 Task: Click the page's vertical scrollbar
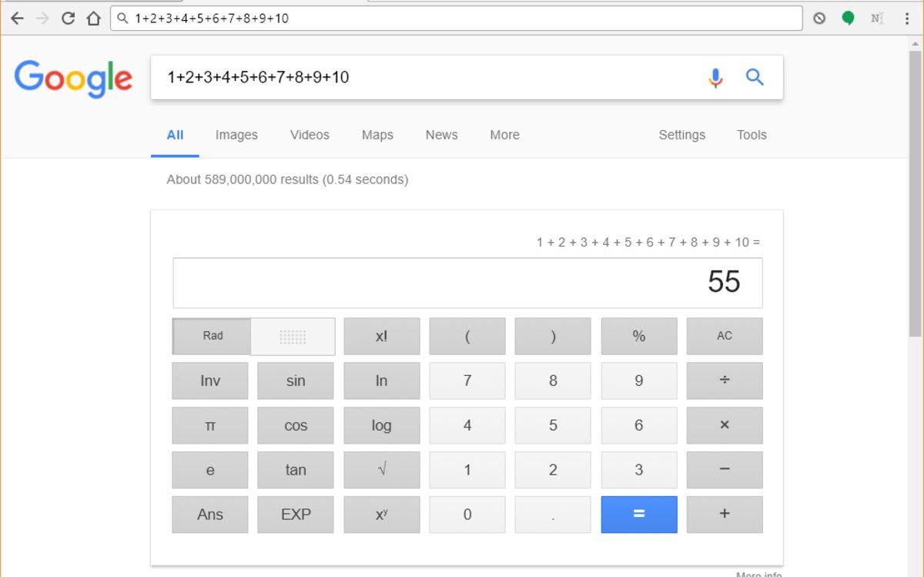[x=915, y=193]
